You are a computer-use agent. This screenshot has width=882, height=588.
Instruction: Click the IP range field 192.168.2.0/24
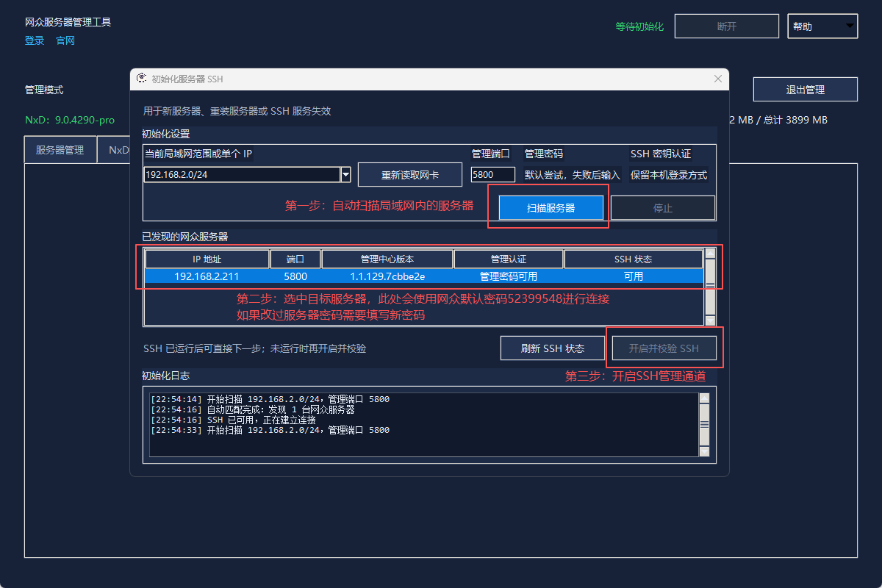pyautogui.click(x=242, y=174)
